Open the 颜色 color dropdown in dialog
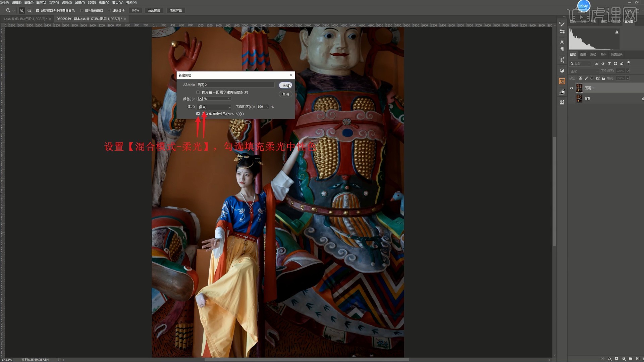 tap(214, 99)
